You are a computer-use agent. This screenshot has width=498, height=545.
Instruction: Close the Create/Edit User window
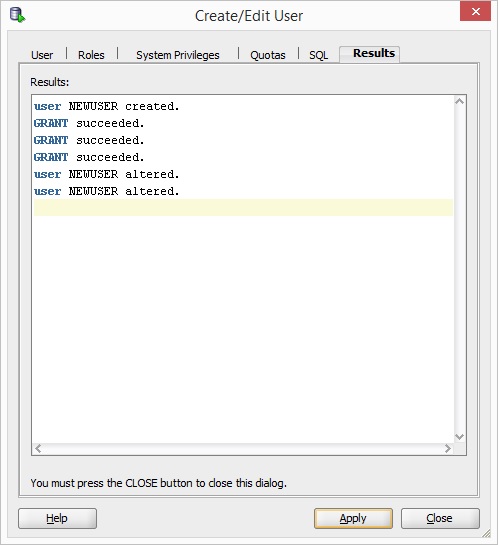point(475,11)
